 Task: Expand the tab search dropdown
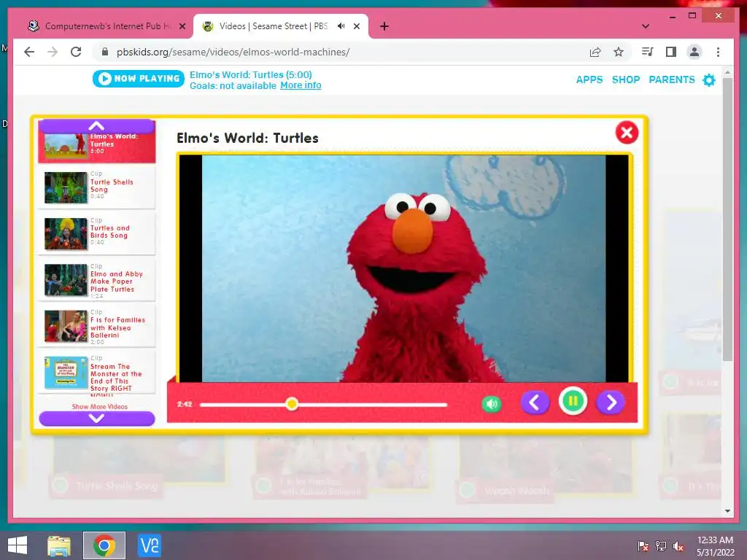[646, 26]
